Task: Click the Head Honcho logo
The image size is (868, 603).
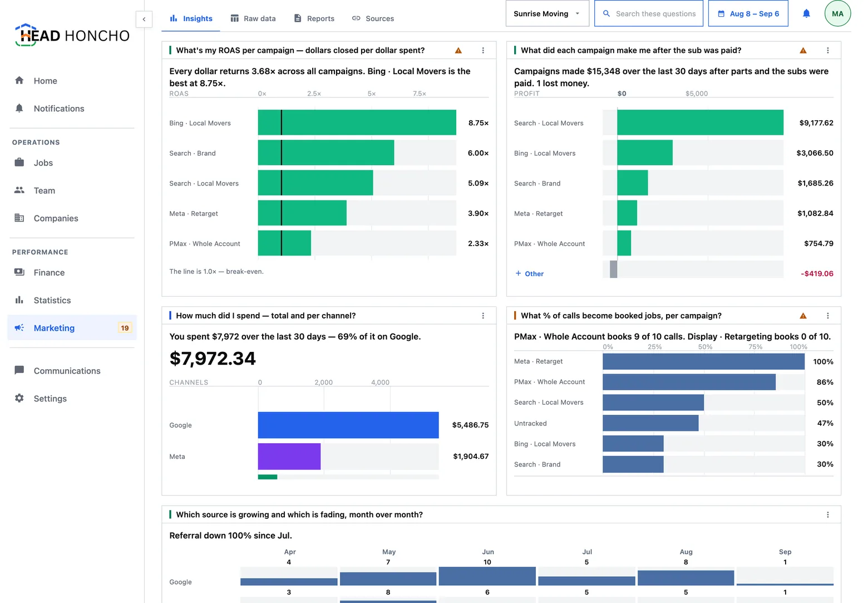Action: 72,35
